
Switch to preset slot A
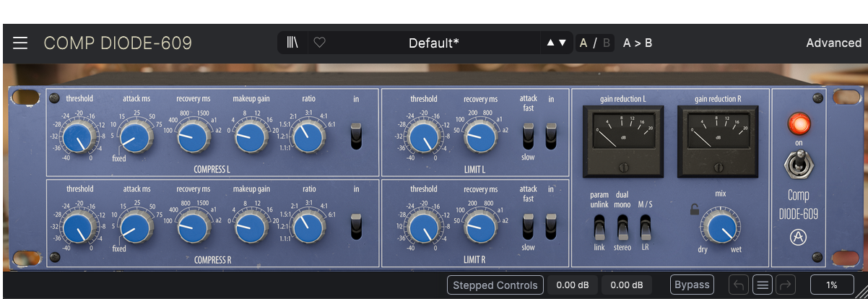pos(583,43)
